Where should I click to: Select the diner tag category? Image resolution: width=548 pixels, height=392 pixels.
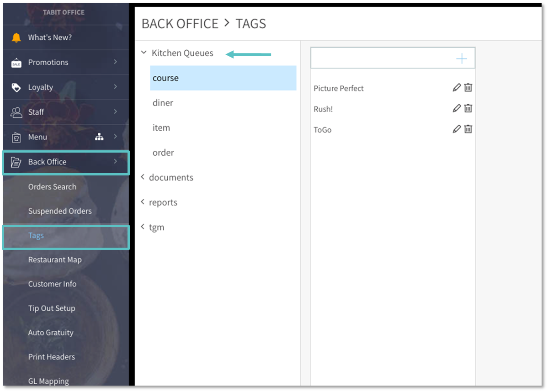(163, 103)
